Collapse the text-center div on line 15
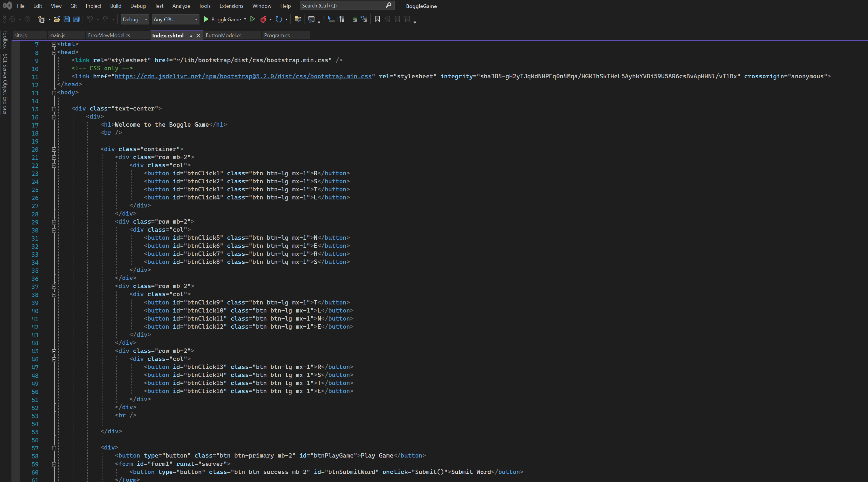868x482 pixels. click(54, 109)
